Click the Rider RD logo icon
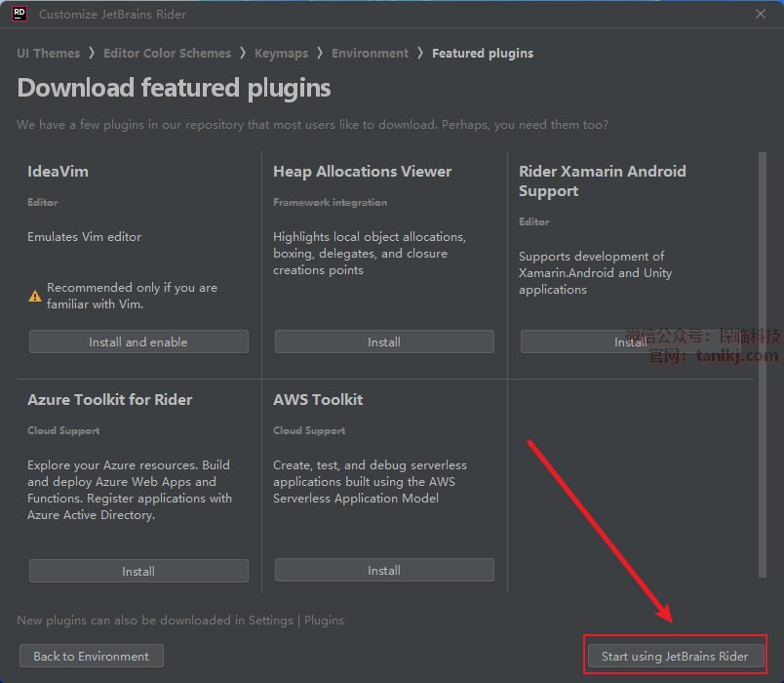The height and width of the screenshot is (683, 784). click(19, 14)
